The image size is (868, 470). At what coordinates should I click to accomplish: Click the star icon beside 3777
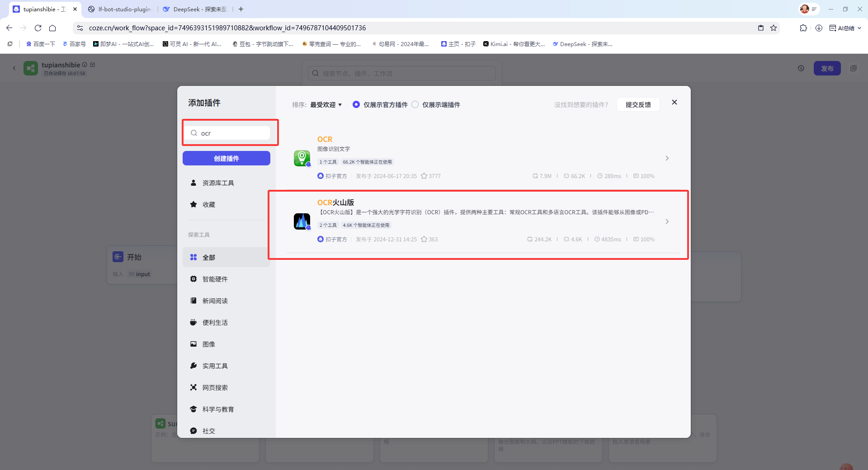coord(424,176)
